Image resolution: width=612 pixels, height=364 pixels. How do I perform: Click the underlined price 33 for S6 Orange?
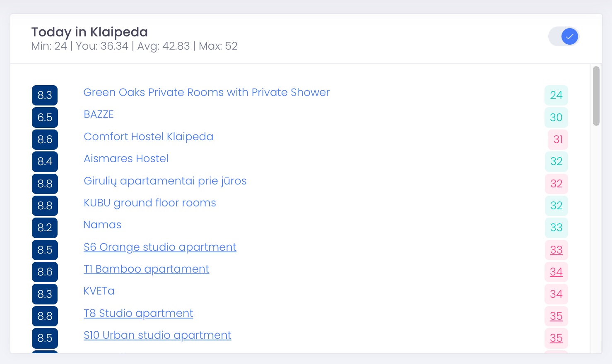(x=556, y=250)
